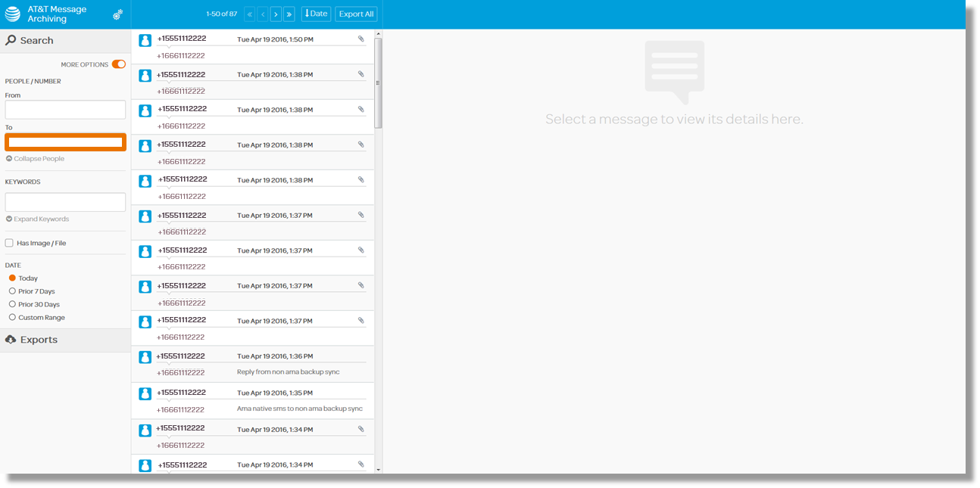
Task: Click the list scrollbar up arrow
Action: click(379, 33)
